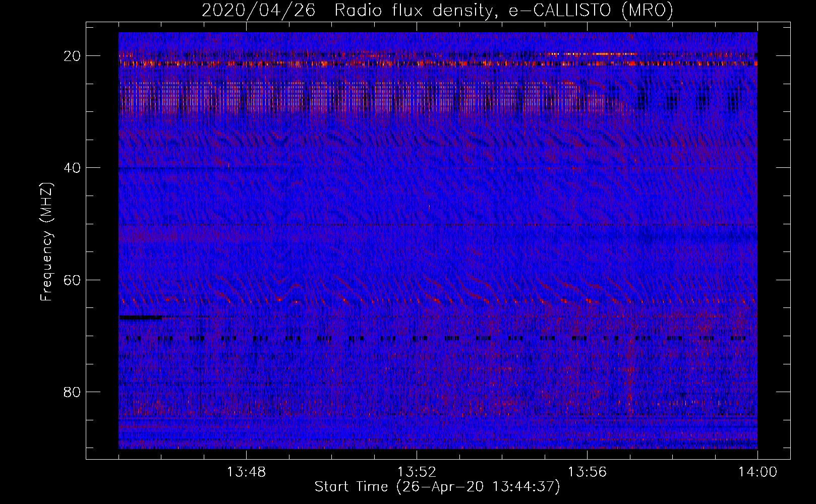Click the 'Start Time (26-Apr-20 13:44:37)' label
816x504 pixels.
[x=437, y=487]
